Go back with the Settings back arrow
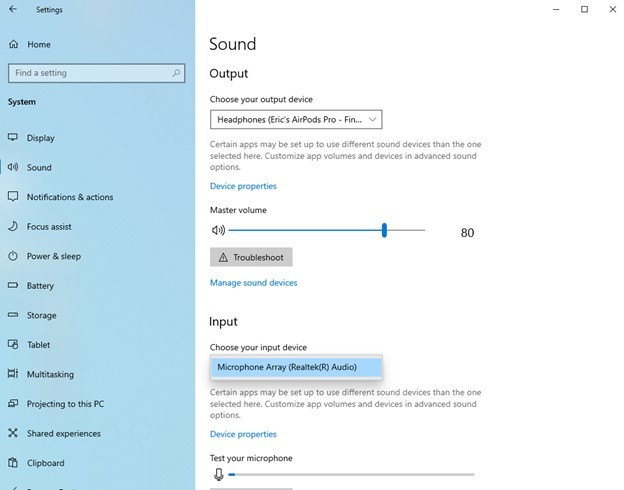This screenshot has width=624, height=490. point(13,9)
